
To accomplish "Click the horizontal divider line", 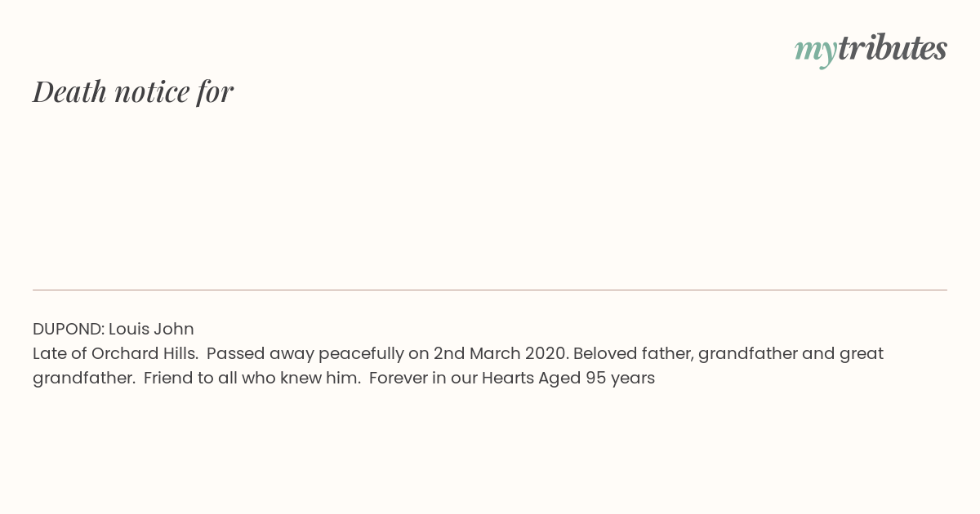I will [490, 290].
